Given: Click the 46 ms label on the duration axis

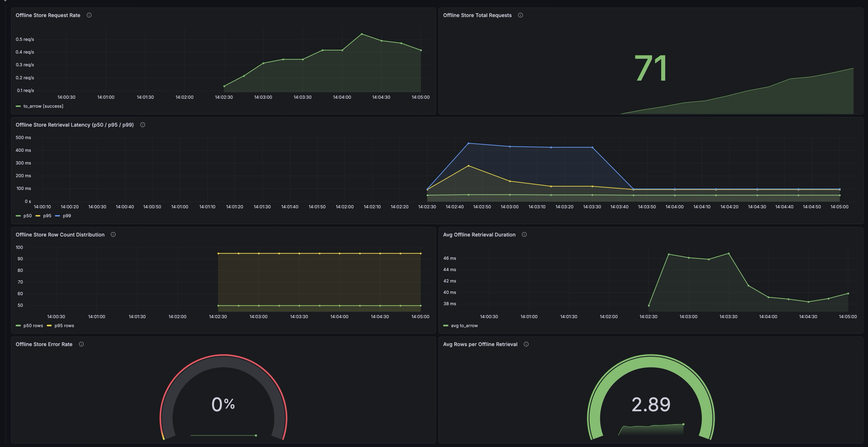Looking at the screenshot, I should 449,258.
